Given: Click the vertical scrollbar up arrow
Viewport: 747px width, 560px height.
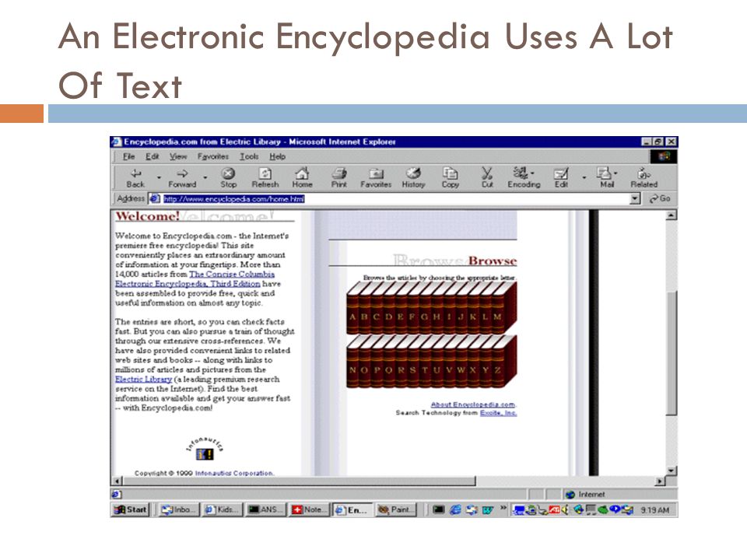Looking at the screenshot, I should [672, 215].
